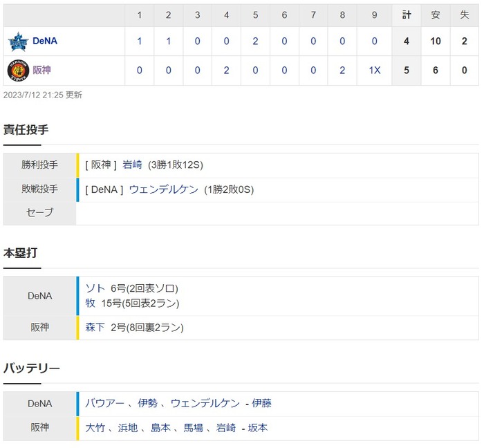The width and height of the screenshot is (484, 448).
Task: Open 浜地 in the Hanshin battery list
Action: click(128, 428)
